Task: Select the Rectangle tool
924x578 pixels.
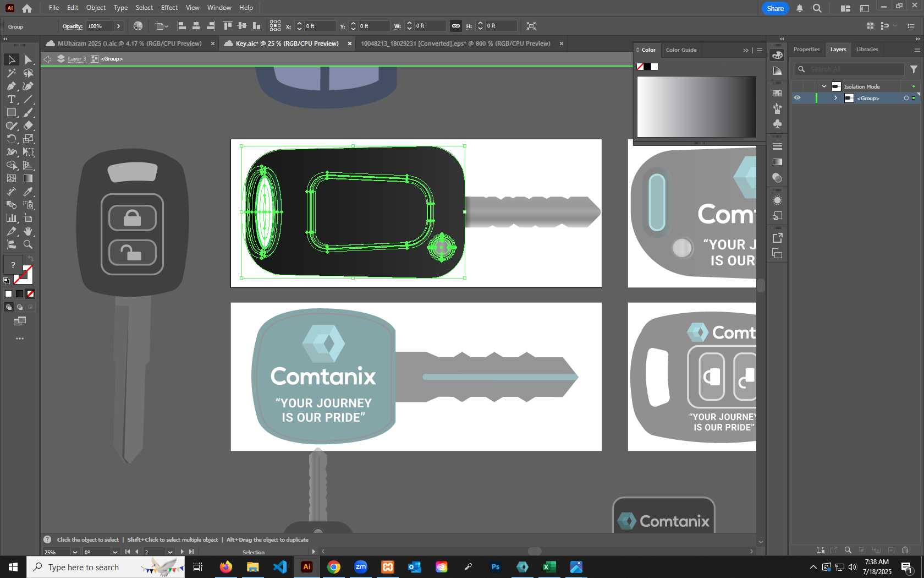Action: click(11, 112)
